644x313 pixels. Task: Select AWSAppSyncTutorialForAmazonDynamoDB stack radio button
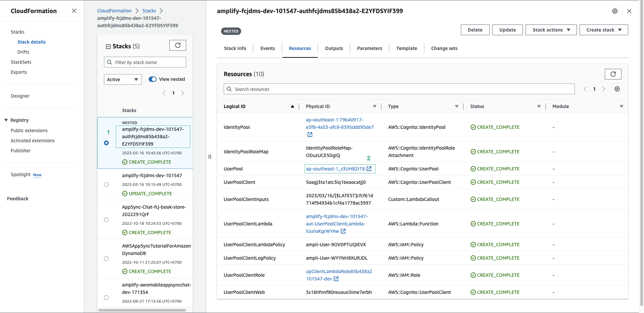pos(106,259)
